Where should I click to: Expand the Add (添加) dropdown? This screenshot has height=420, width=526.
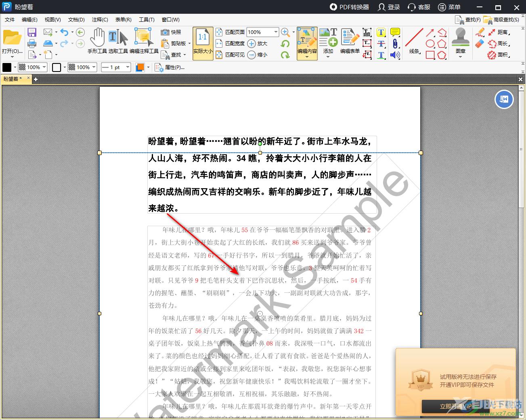point(328,57)
